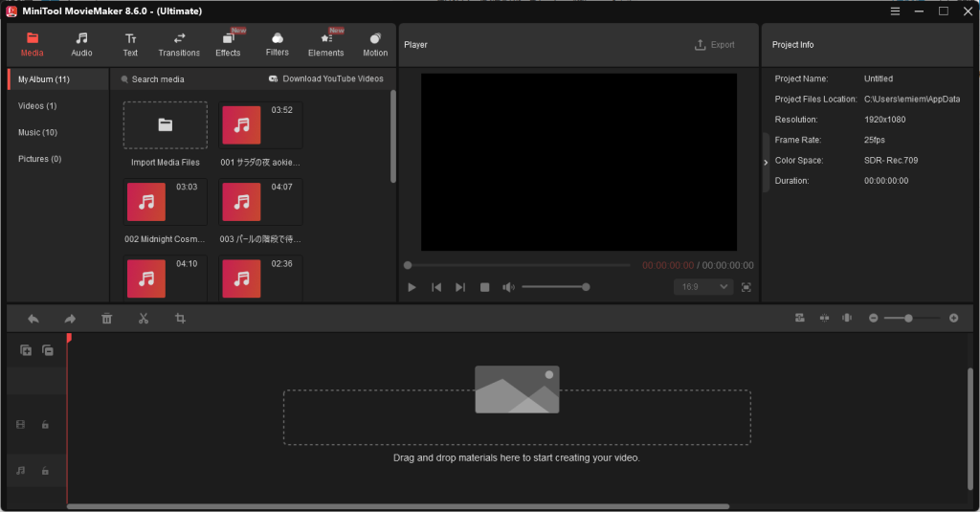Open the 16:9 aspect ratio dropdown

point(703,287)
